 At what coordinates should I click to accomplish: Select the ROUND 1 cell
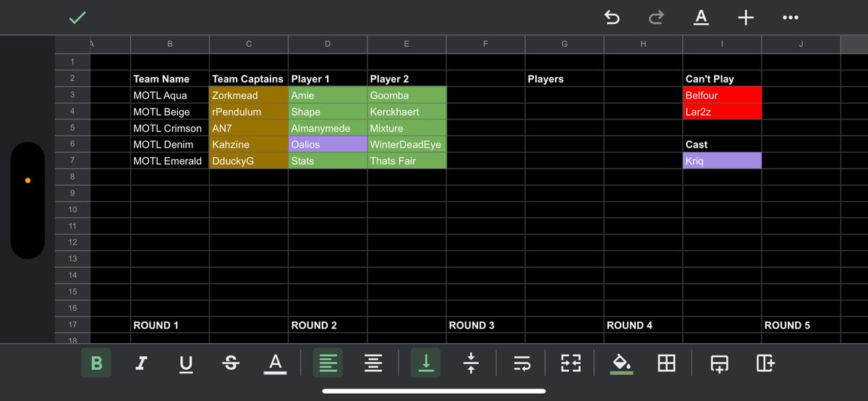[170, 325]
